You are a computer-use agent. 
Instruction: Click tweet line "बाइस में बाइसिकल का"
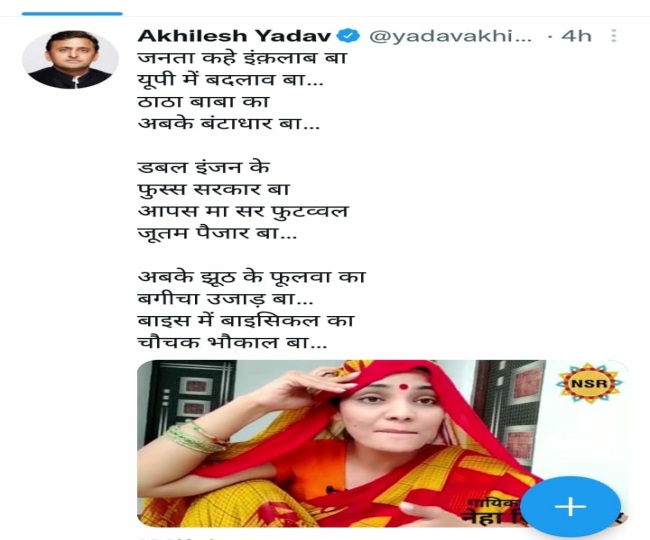[x=246, y=321]
